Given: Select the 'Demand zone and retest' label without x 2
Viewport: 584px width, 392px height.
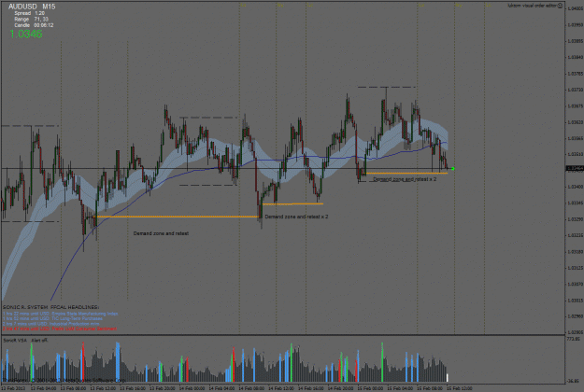Looking at the screenshot, I should (161, 233).
